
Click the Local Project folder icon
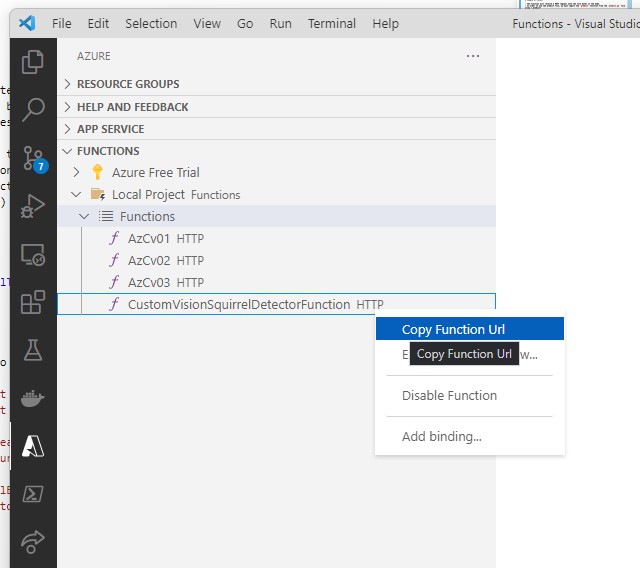tap(98, 194)
